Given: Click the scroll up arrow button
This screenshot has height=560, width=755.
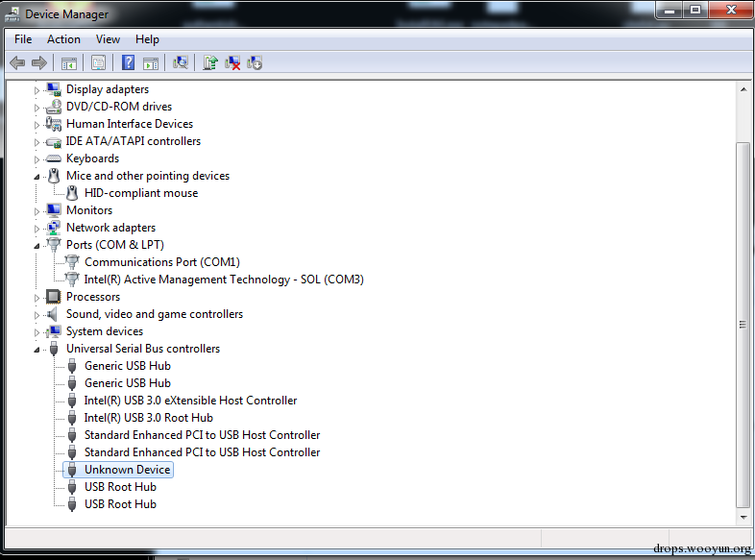Looking at the screenshot, I should (743, 89).
